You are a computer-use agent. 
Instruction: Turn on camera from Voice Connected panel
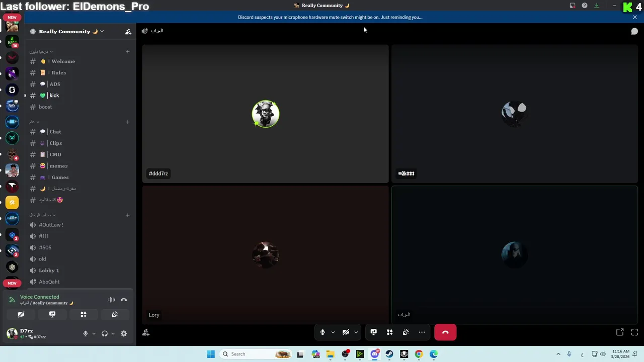pos(21,315)
